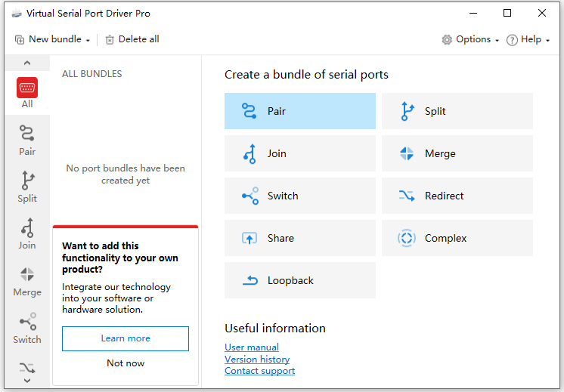The height and width of the screenshot is (392, 564).
Task: Create a Redirect bundle tile
Action: pyautogui.click(x=457, y=196)
